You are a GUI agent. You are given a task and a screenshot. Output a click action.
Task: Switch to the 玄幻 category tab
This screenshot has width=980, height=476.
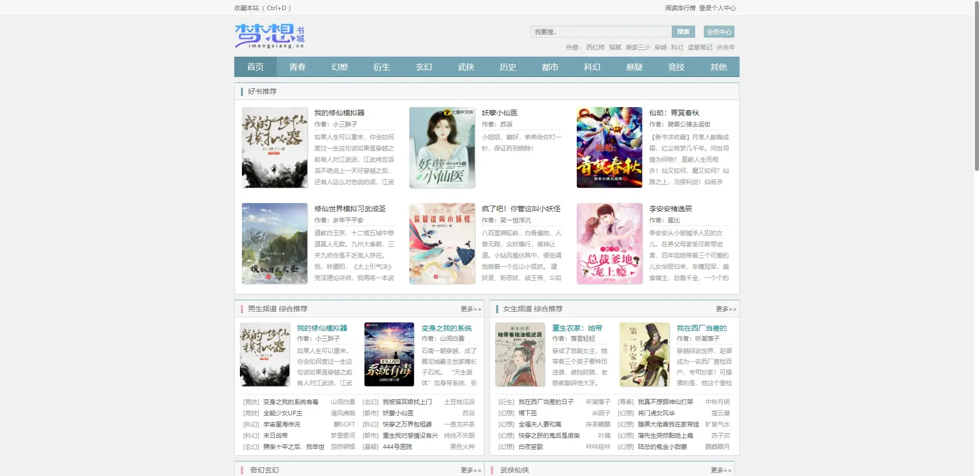coord(424,67)
